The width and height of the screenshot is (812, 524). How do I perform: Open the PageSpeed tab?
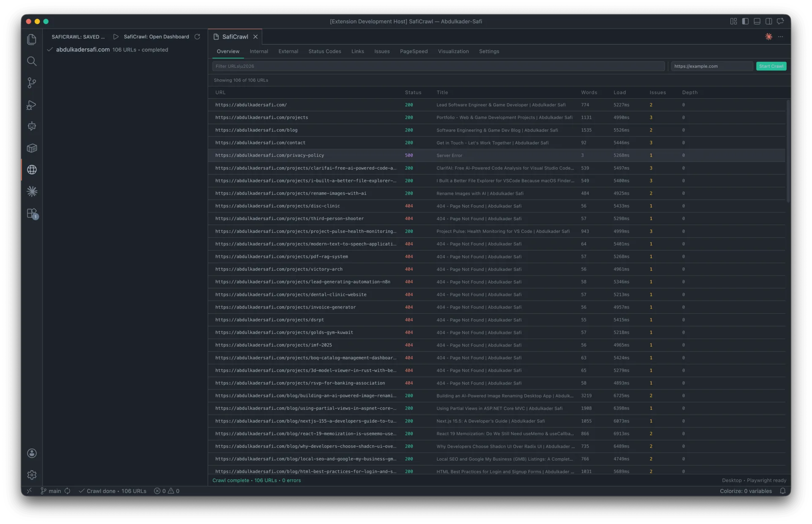pos(414,51)
